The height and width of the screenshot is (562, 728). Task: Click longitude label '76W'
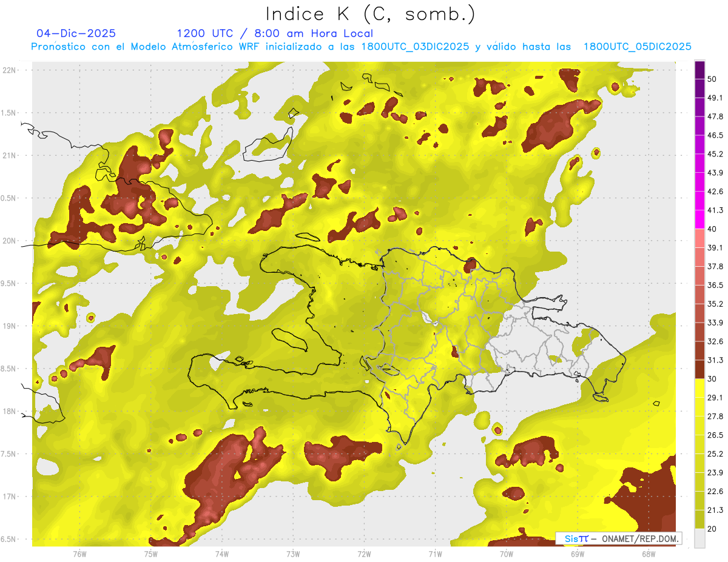tap(79, 554)
